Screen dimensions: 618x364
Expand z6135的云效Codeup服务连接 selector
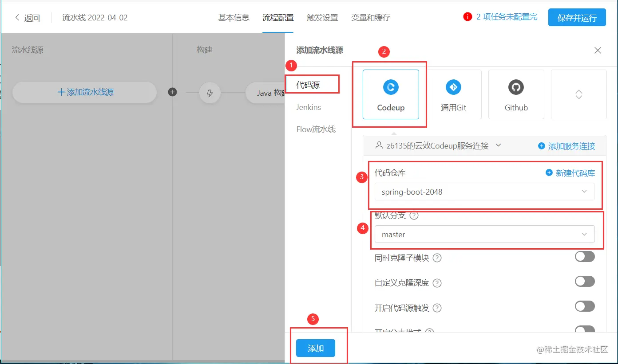(438, 145)
